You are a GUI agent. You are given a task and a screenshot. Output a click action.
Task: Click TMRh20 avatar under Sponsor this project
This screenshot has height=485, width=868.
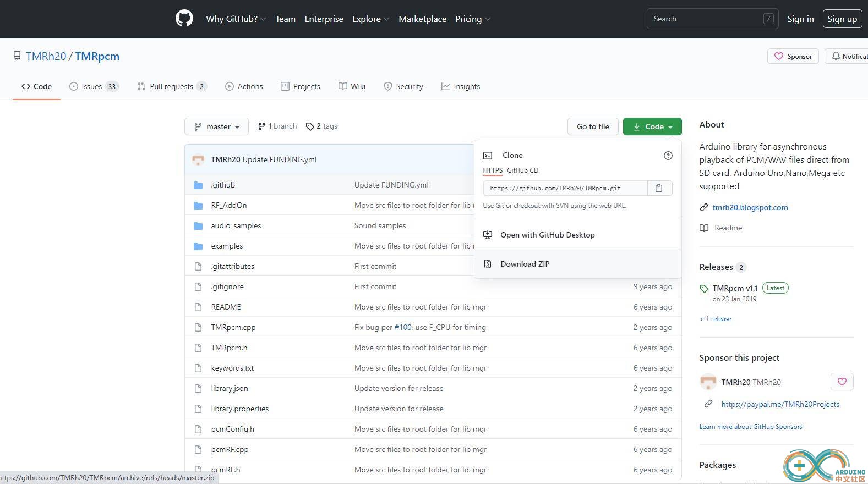708,382
